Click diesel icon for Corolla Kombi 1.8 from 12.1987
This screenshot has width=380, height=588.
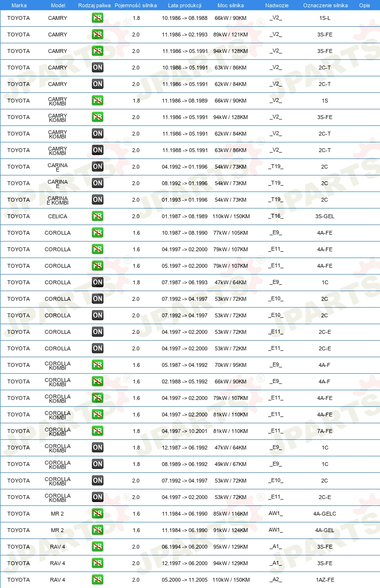(x=98, y=448)
